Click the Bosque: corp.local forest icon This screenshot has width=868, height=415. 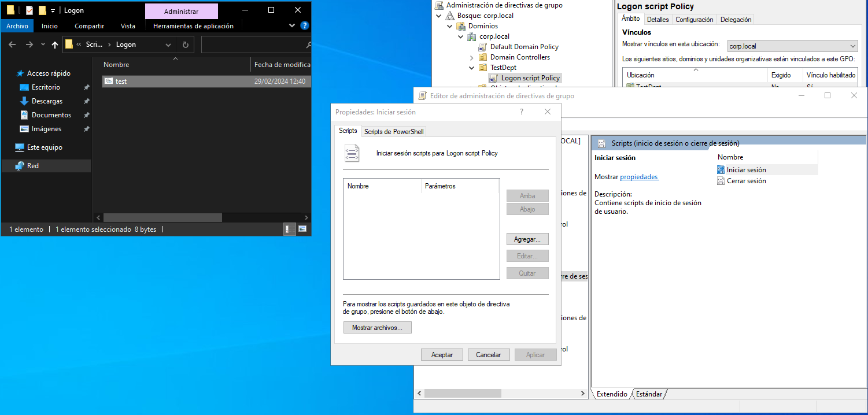click(x=450, y=16)
